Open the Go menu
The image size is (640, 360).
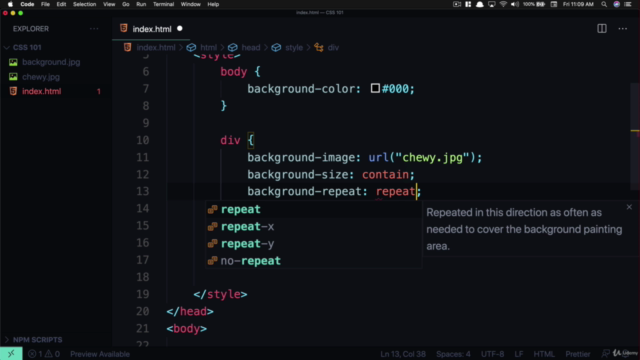pos(126,4)
